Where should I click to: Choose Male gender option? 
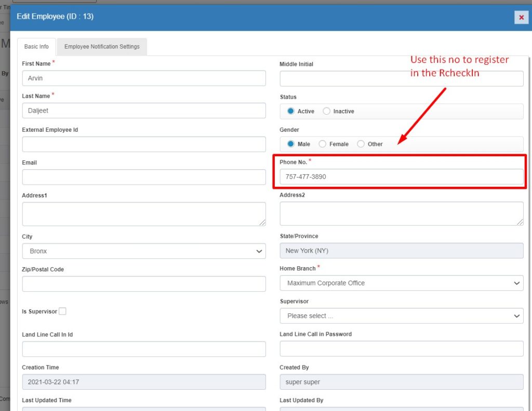291,144
